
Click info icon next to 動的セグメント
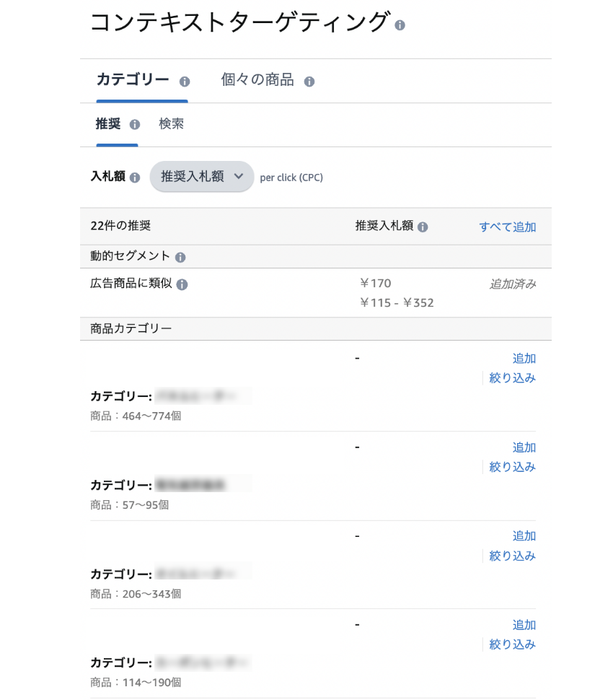coord(180,258)
